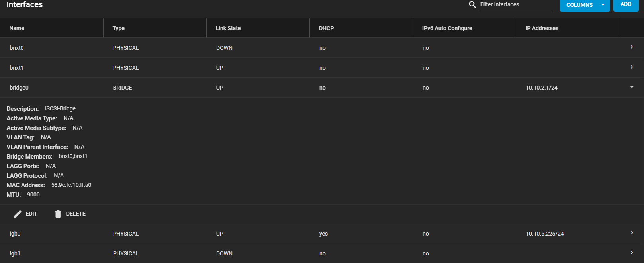Image resolution: width=644 pixels, height=263 pixels.
Task: Select the igb0 interface name
Action: [15, 234]
